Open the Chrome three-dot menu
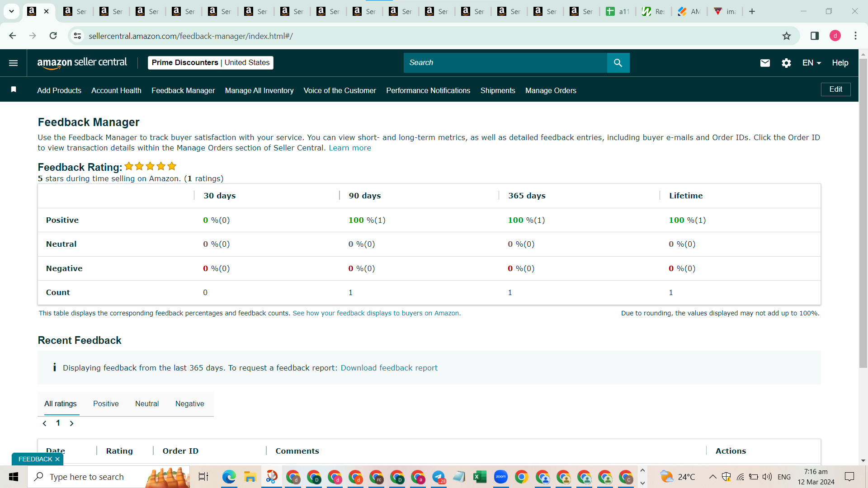868x488 pixels. (855, 36)
